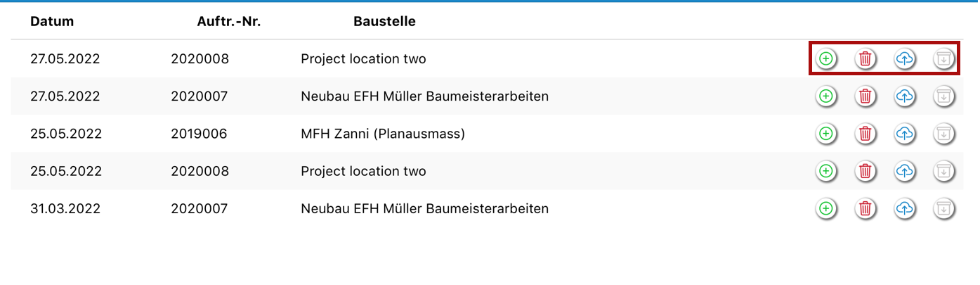Screen dimensions: 980x285
Task: Select order number 2019006 cell
Action: [x=199, y=134]
